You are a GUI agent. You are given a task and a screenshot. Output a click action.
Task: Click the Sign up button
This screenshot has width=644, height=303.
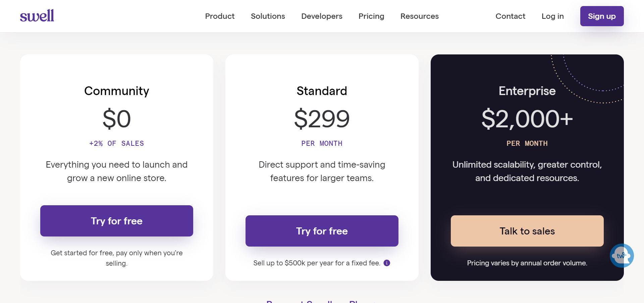pos(602,16)
